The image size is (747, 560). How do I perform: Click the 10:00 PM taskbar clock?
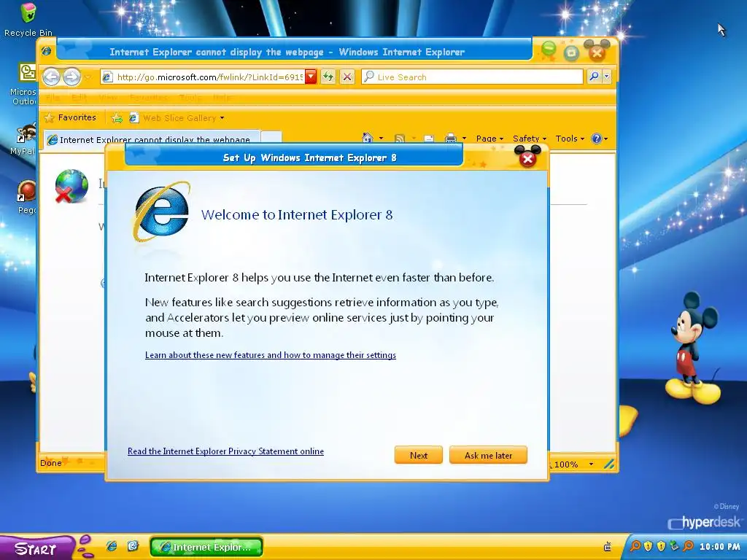pos(719,547)
